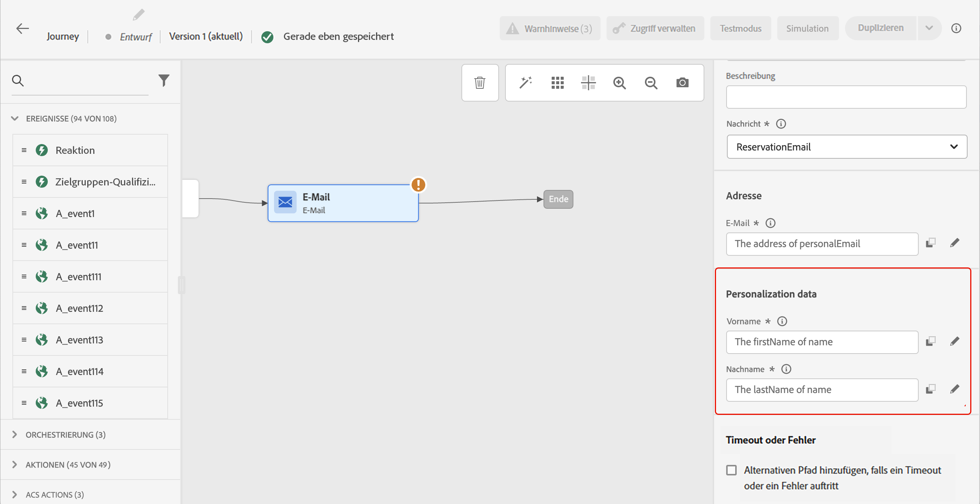Click the Testmodus button

point(740,29)
